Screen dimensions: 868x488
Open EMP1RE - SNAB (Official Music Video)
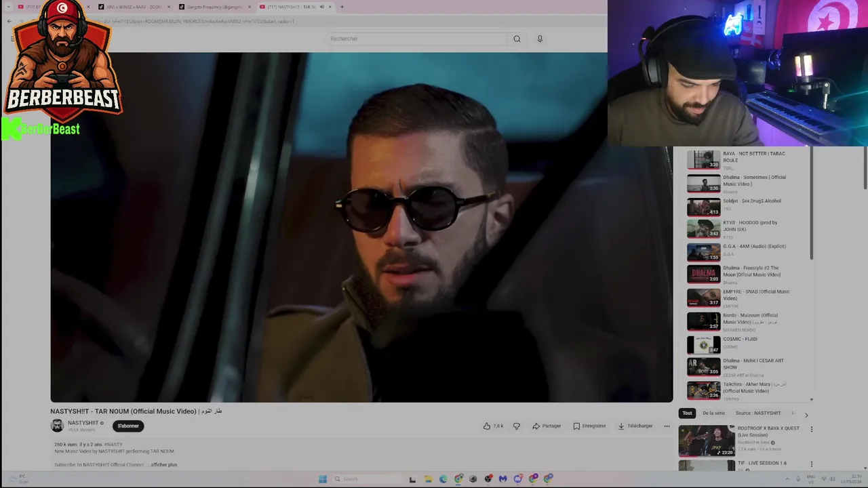756,295
